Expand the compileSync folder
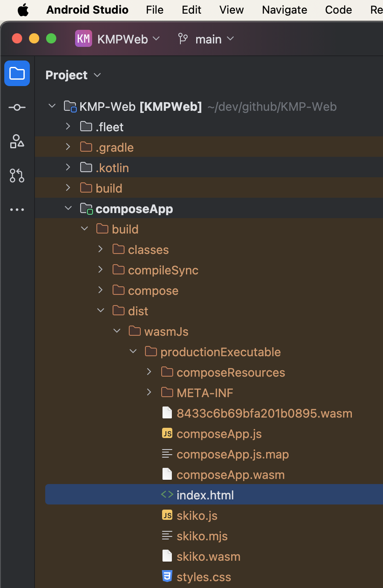383x588 pixels. pos(100,269)
